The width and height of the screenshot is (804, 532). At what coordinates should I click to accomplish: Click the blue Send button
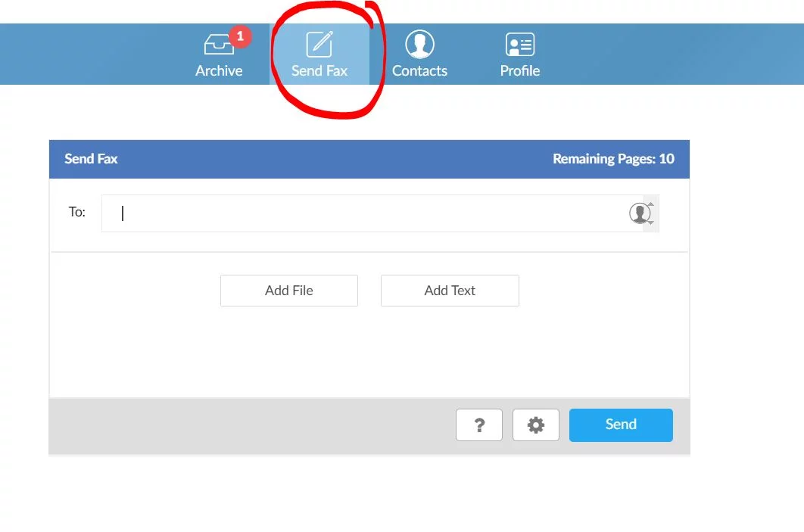621,425
